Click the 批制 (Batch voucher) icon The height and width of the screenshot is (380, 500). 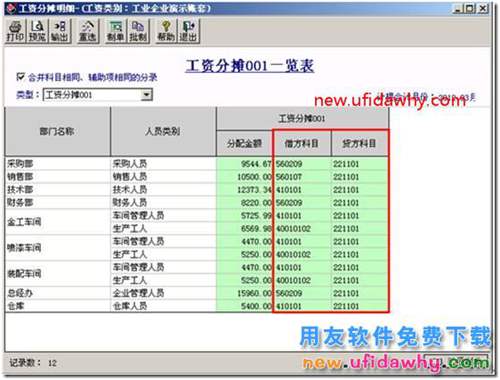(x=138, y=31)
